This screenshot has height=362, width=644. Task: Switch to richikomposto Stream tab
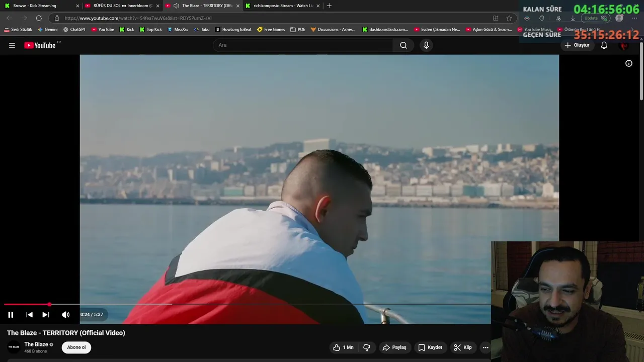(x=283, y=6)
